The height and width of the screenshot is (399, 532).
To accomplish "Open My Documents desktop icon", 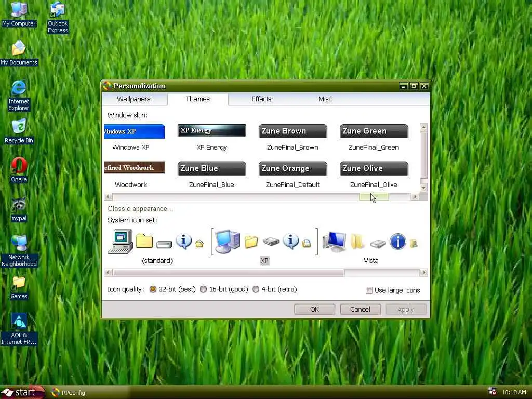I will 19,52.
